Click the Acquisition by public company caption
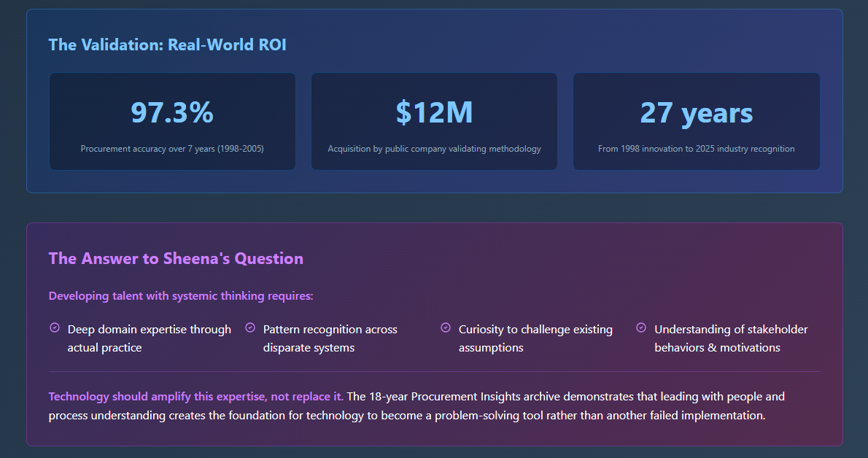This screenshot has height=458, width=868. [x=434, y=149]
